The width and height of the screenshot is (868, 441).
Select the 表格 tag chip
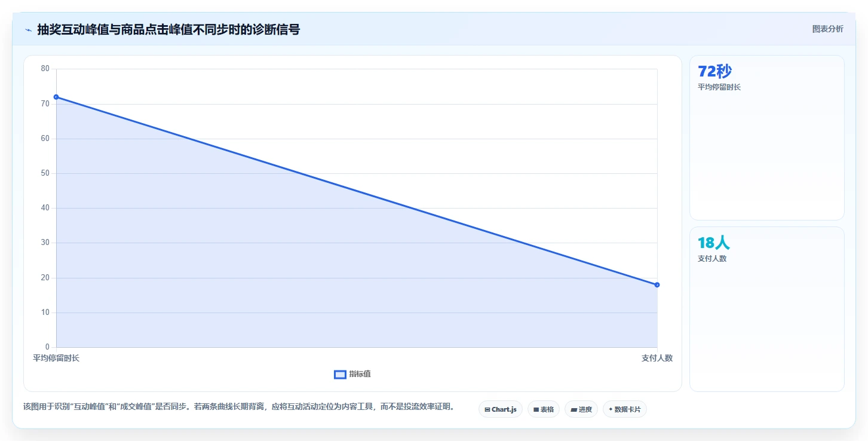[544, 409]
